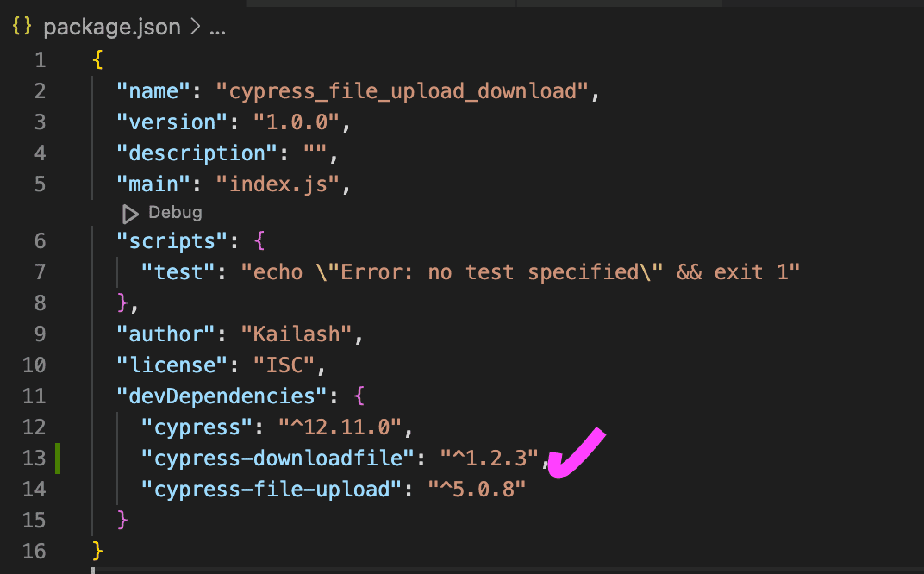Select line number 11 in the gutter
924x574 pixels.
point(34,396)
